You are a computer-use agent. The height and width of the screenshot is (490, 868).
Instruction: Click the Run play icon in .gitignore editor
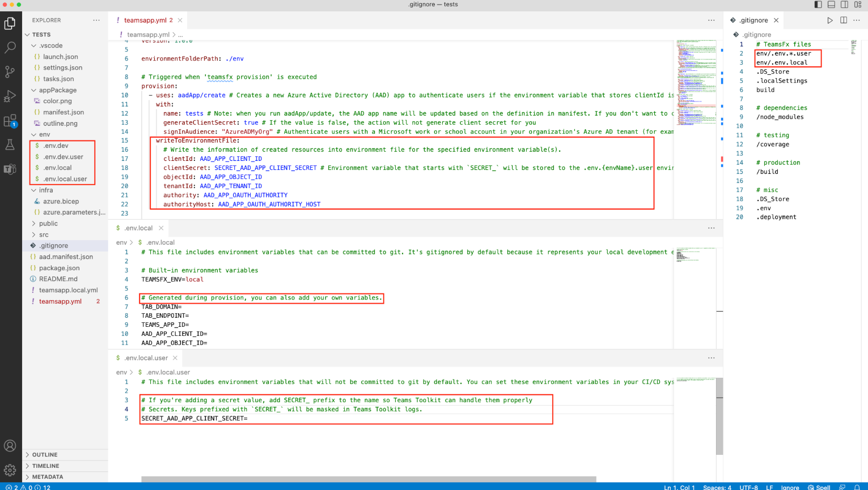pyautogui.click(x=830, y=20)
